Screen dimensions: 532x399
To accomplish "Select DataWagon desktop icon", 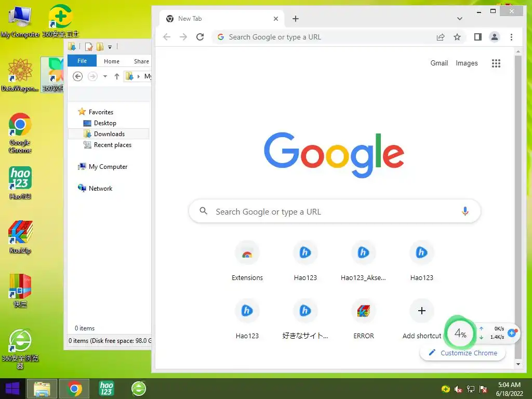I will point(20,75).
